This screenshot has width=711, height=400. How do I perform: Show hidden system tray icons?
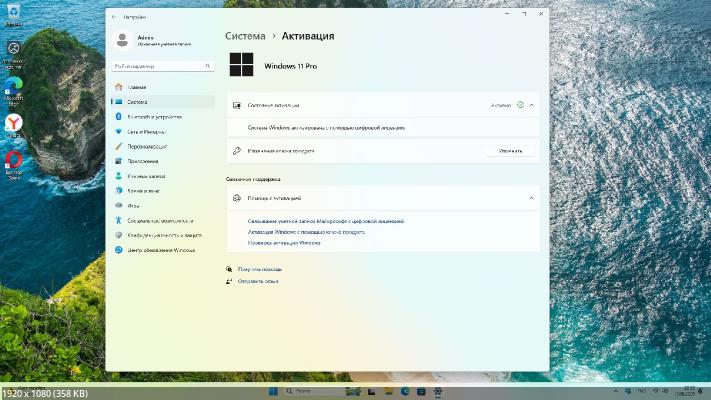(615, 391)
